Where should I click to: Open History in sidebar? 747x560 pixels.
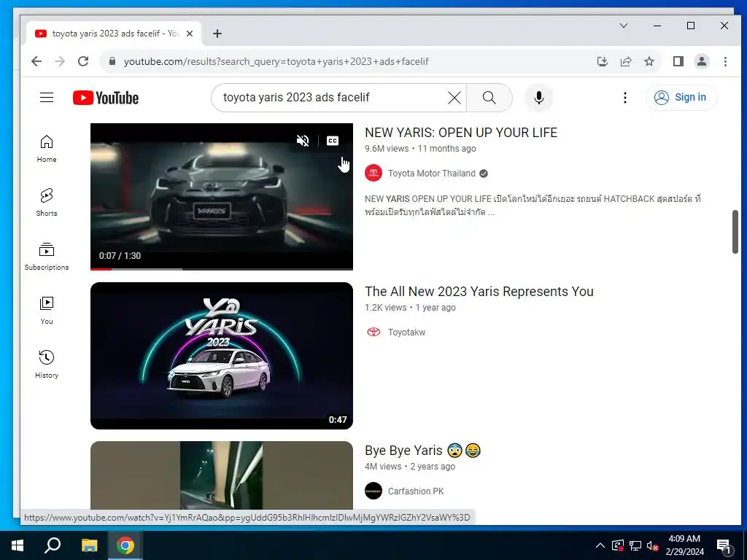pyautogui.click(x=47, y=365)
